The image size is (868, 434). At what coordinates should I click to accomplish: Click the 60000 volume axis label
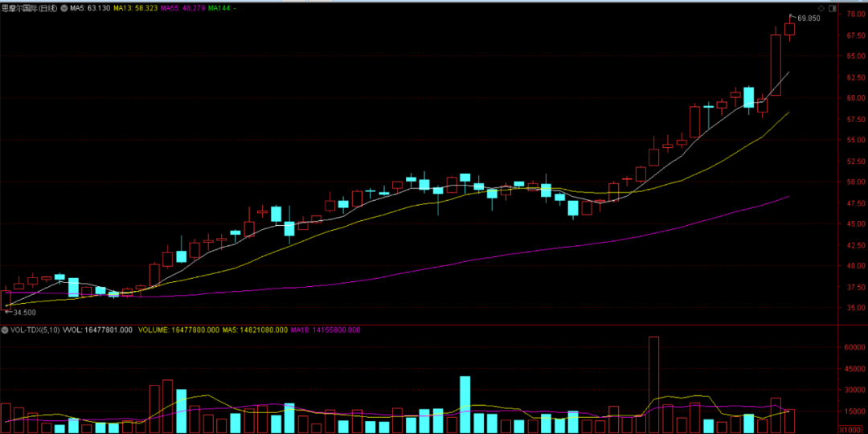[854, 346]
